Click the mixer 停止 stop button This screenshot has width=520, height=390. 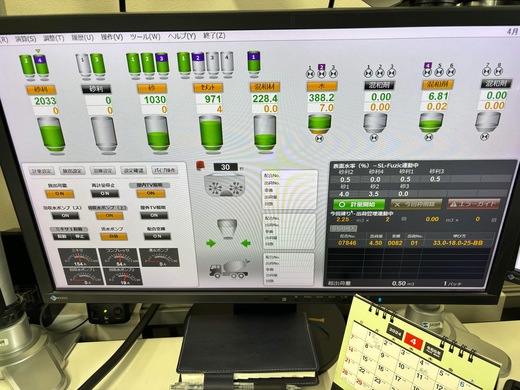pyautogui.click(x=80, y=237)
